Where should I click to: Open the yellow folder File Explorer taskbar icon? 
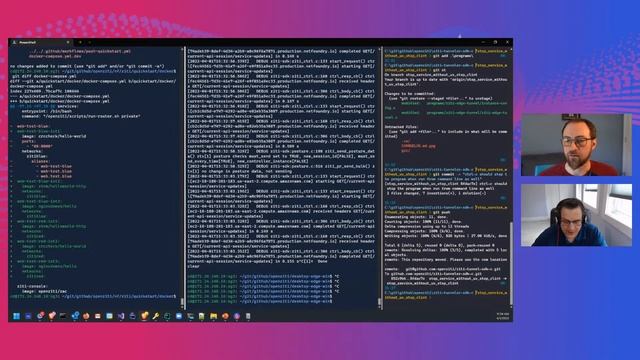[x=213, y=316]
